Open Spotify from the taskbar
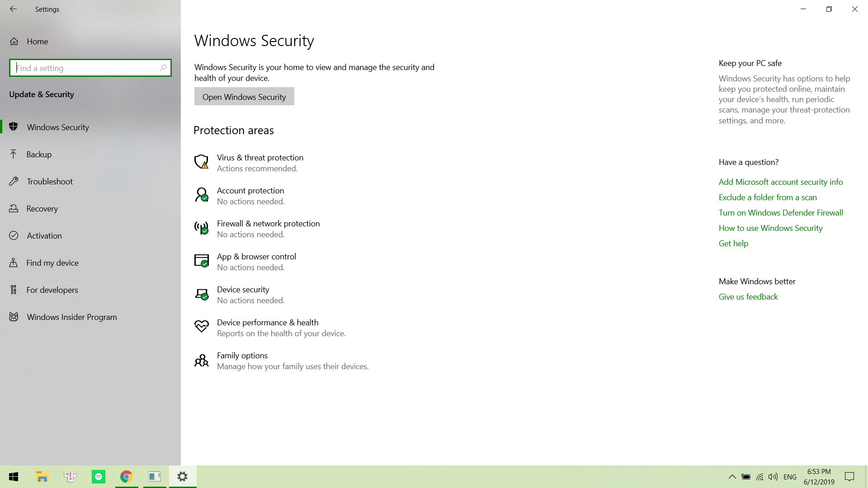Viewport: 868px width, 488px height. (99, 477)
